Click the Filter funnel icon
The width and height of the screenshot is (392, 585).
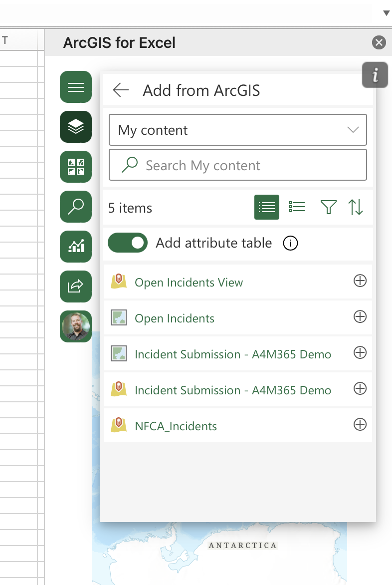click(328, 207)
